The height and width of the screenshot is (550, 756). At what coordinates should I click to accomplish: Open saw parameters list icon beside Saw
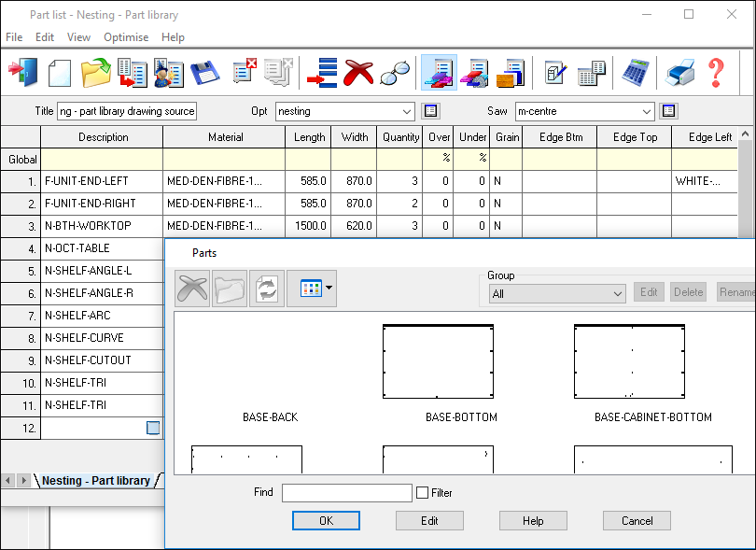click(x=668, y=111)
